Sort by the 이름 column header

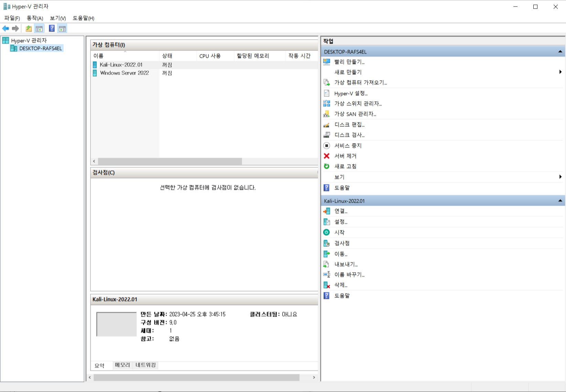pyautogui.click(x=125, y=56)
